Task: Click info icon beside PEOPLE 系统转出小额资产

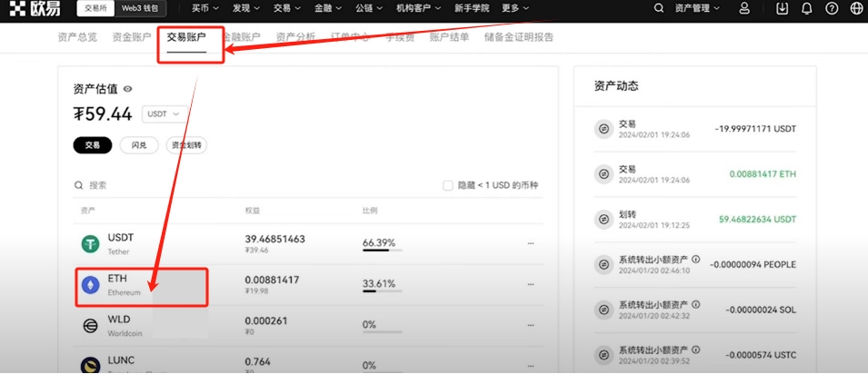Action: point(696,259)
